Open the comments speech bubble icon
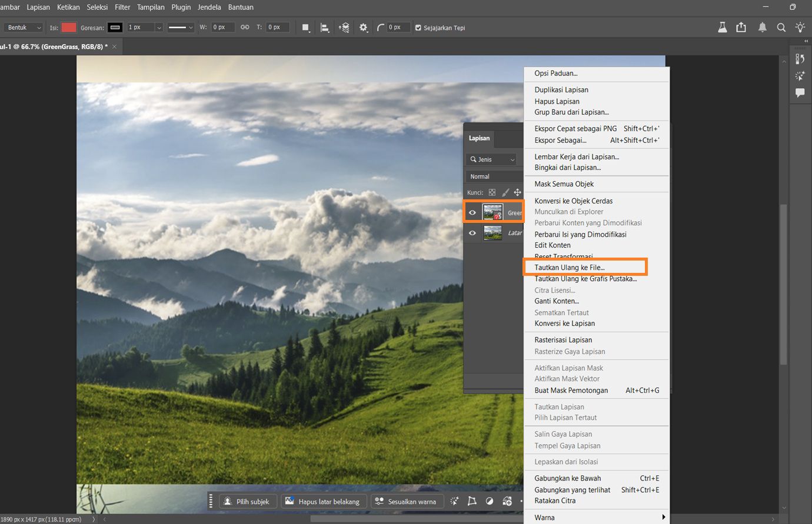The width and height of the screenshot is (812, 524). click(x=800, y=93)
